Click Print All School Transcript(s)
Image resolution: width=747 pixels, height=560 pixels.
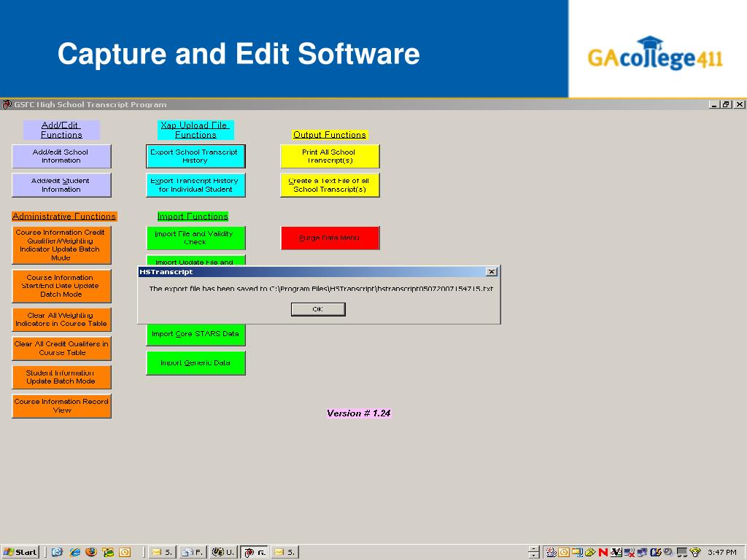click(330, 156)
